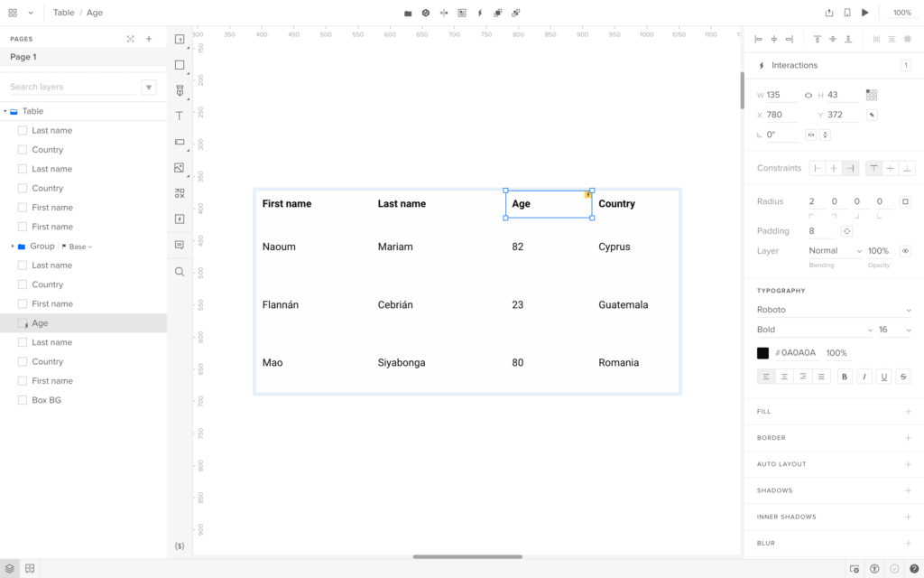Click the preview play button
Viewport: 924px width, 578px height.
pyautogui.click(x=865, y=13)
